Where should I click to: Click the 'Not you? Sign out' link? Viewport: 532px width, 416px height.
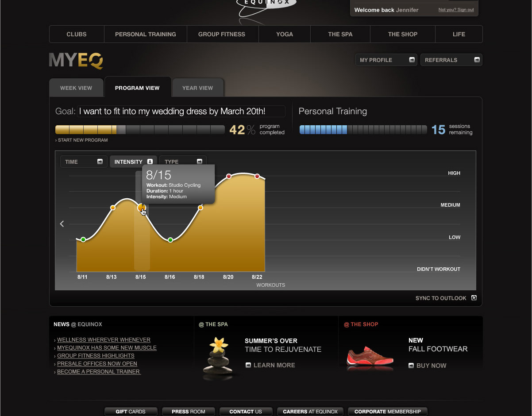click(x=456, y=10)
